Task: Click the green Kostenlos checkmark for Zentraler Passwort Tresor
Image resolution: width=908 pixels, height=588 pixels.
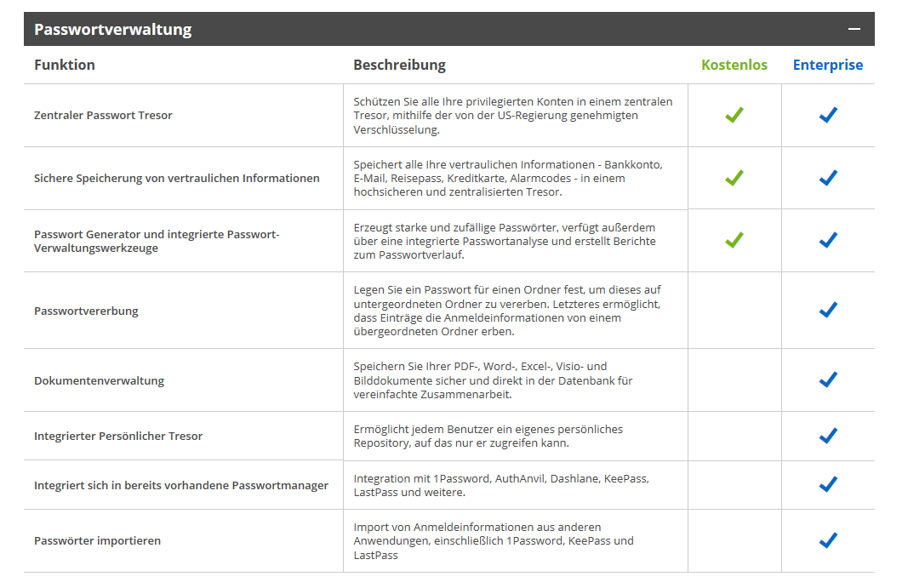Action: coord(734,115)
